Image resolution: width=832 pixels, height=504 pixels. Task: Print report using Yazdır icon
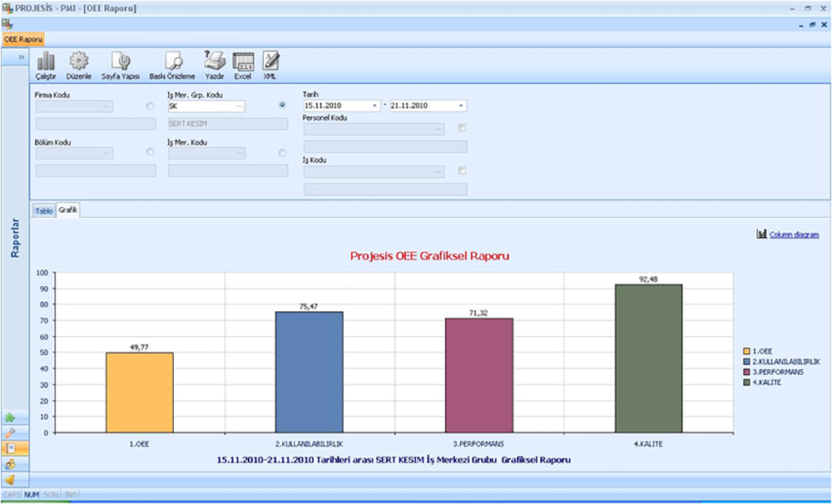214,64
